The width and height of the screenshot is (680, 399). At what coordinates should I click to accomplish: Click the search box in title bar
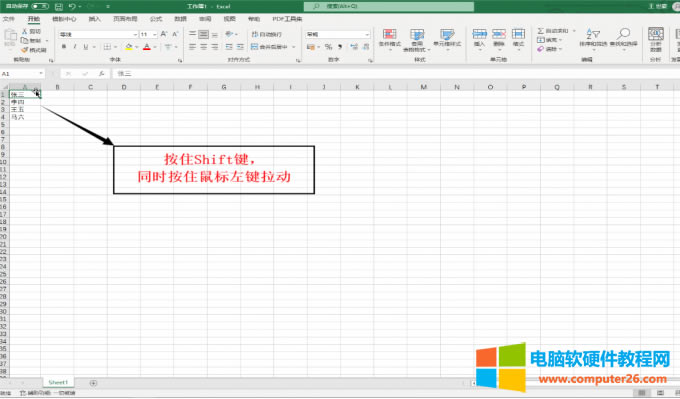tap(389, 7)
